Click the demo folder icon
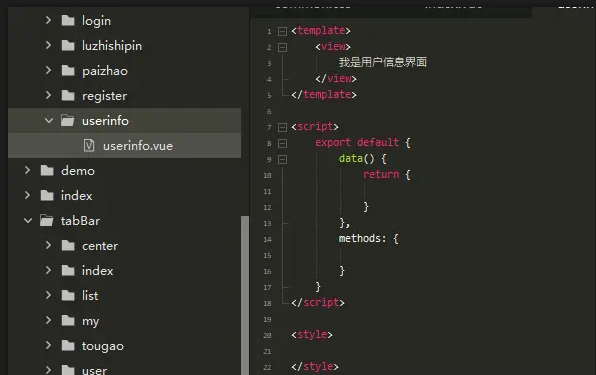The width and height of the screenshot is (596, 375). point(47,171)
